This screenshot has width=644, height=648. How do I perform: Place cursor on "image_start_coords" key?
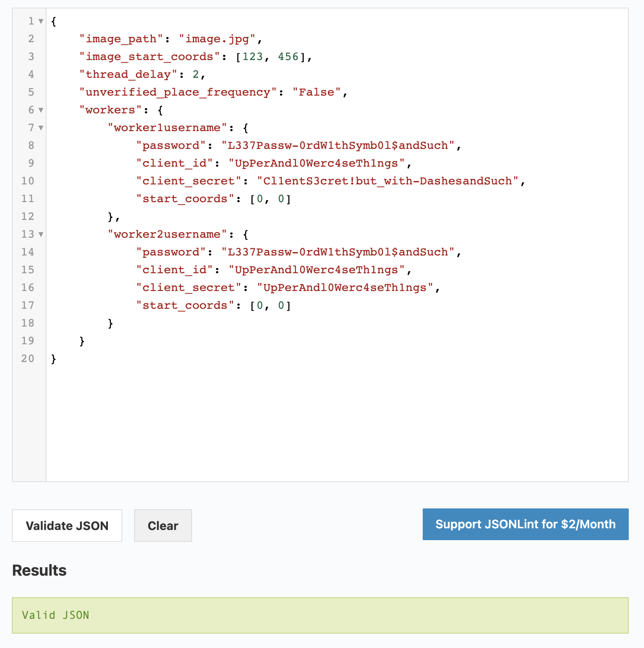(x=149, y=57)
